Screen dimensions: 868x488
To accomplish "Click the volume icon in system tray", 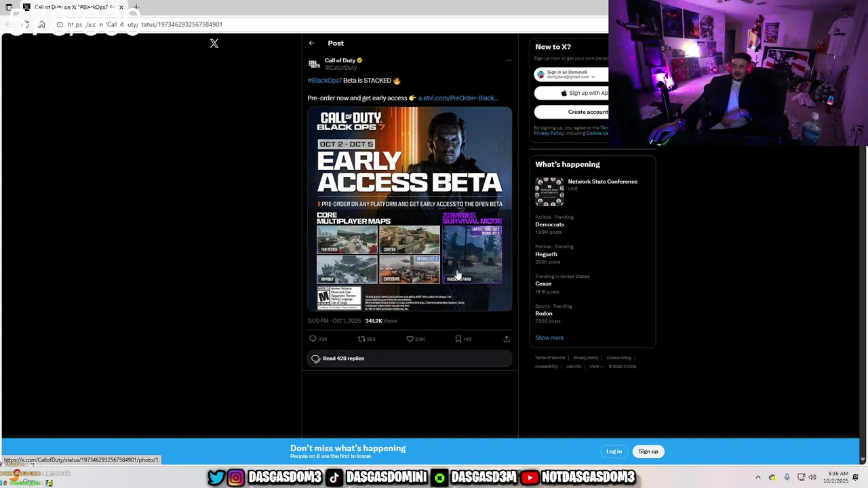I will (x=812, y=478).
